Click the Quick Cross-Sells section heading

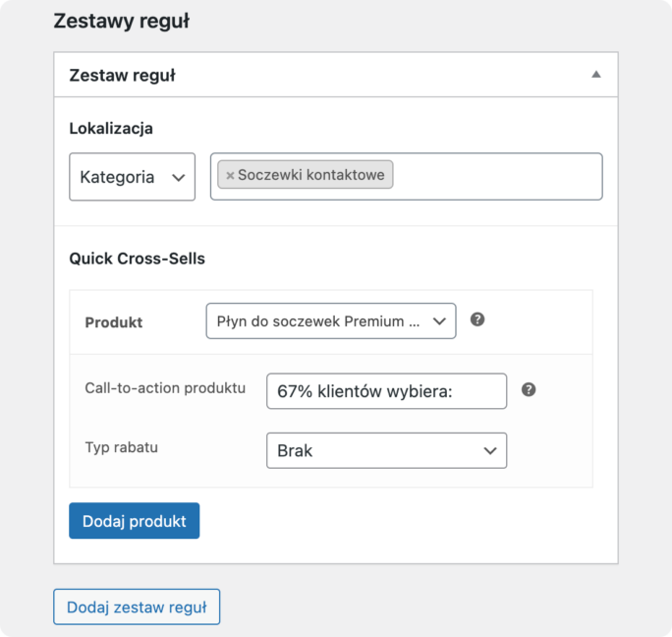click(x=138, y=259)
